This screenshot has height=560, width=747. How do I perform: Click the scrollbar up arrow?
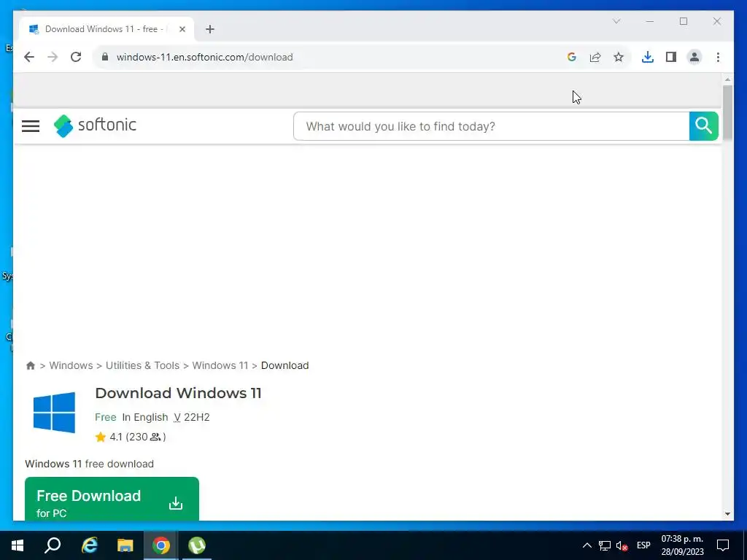point(727,79)
